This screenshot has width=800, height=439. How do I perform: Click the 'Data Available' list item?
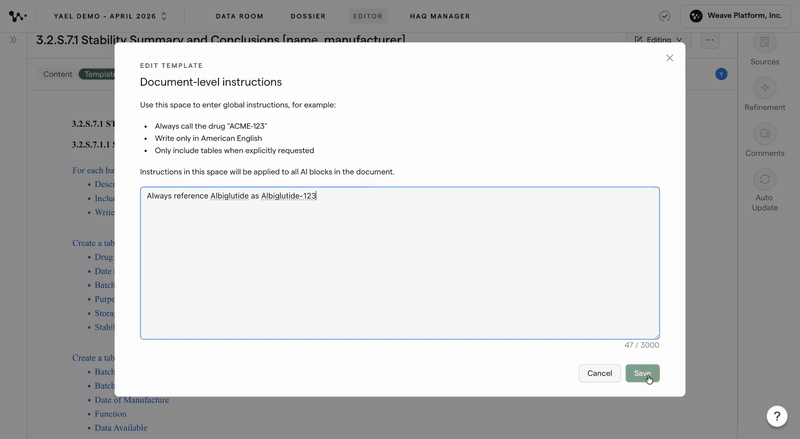pyautogui.click(x=121, y=428)
